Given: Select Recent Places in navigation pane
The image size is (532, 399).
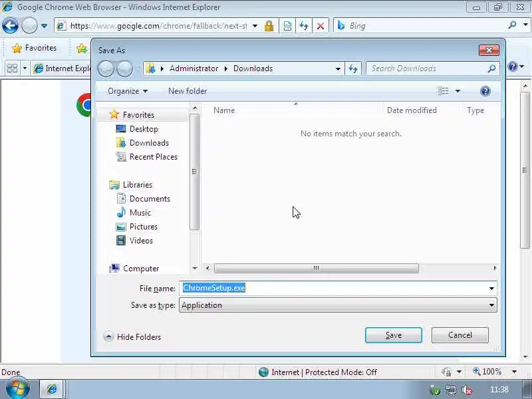Looking at the screenshot, I should [154, 157].
